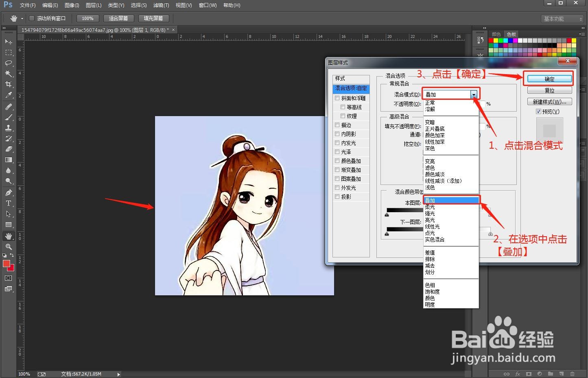Enable 等高线 checkbox
The width and height of the screenshot is (588, 378).
coord(343,107)
